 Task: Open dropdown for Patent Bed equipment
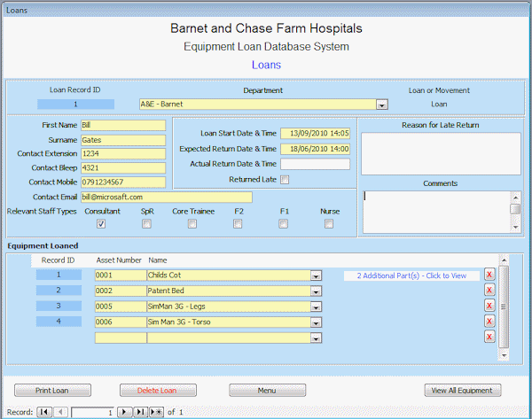(316, 291)
